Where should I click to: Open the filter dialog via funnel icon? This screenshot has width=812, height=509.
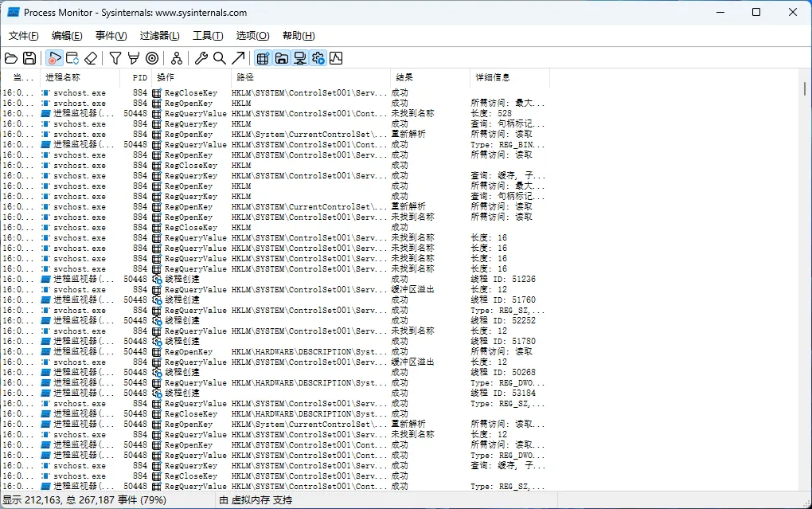(115, 58)
